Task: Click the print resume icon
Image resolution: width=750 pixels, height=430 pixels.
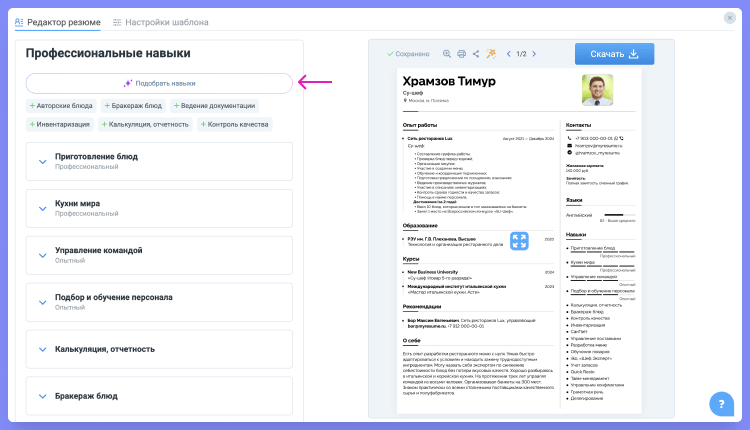Action: click(462, 54)
